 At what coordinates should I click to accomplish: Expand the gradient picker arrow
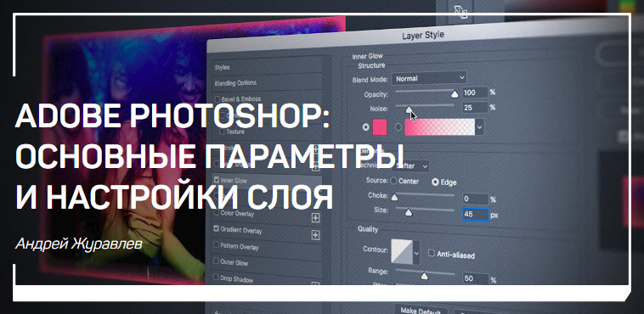click(479, 128)
